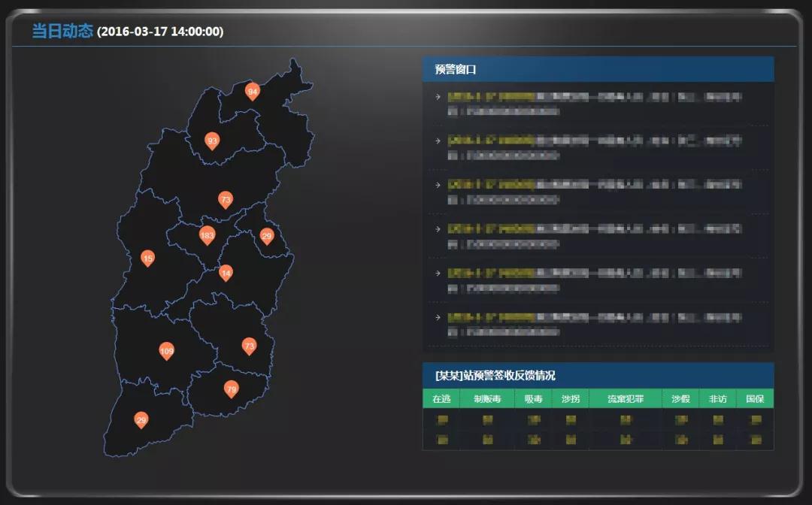Open the first alert entry in 预警窗口
This screenshot has width=812, height=505.
coord(594,104)
